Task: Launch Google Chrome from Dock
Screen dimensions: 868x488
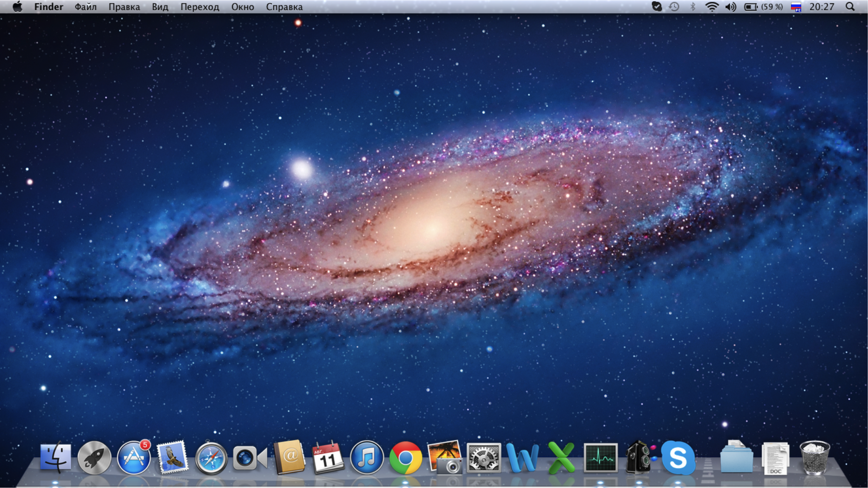Action: (x=406, y=458)
